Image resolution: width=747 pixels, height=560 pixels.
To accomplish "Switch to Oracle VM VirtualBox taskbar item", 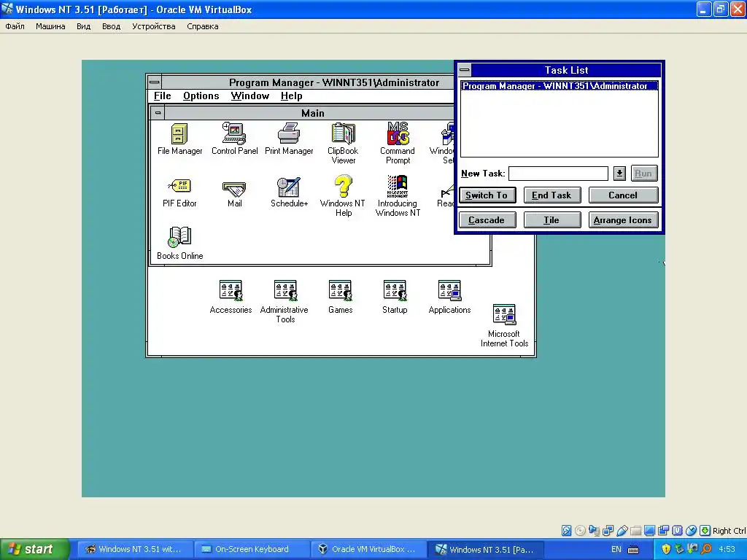I will (368, 550).
